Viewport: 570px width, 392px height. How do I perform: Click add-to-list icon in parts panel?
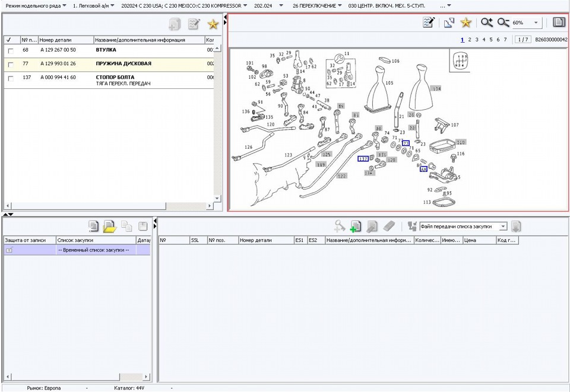pos(175,24)
